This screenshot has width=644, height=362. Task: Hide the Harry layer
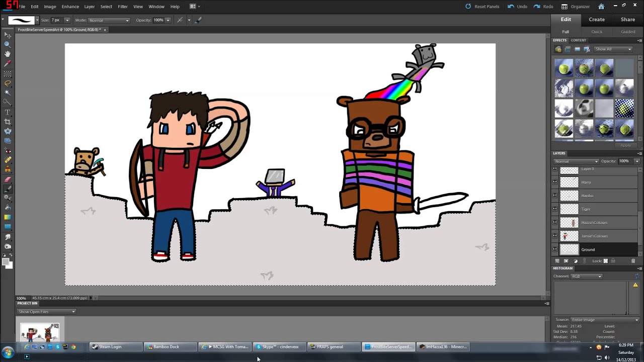555,182
